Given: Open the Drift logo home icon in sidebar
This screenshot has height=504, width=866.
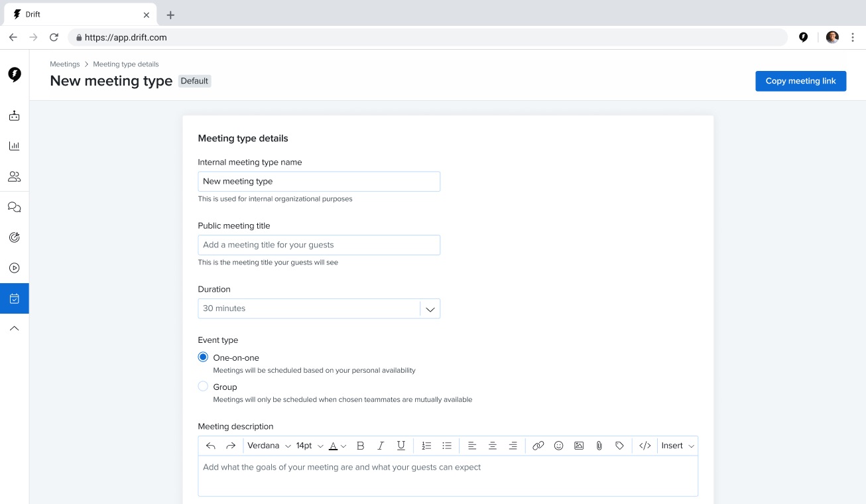Looking at the screenshot, I should pyautogui.click(x=15, y=74).
